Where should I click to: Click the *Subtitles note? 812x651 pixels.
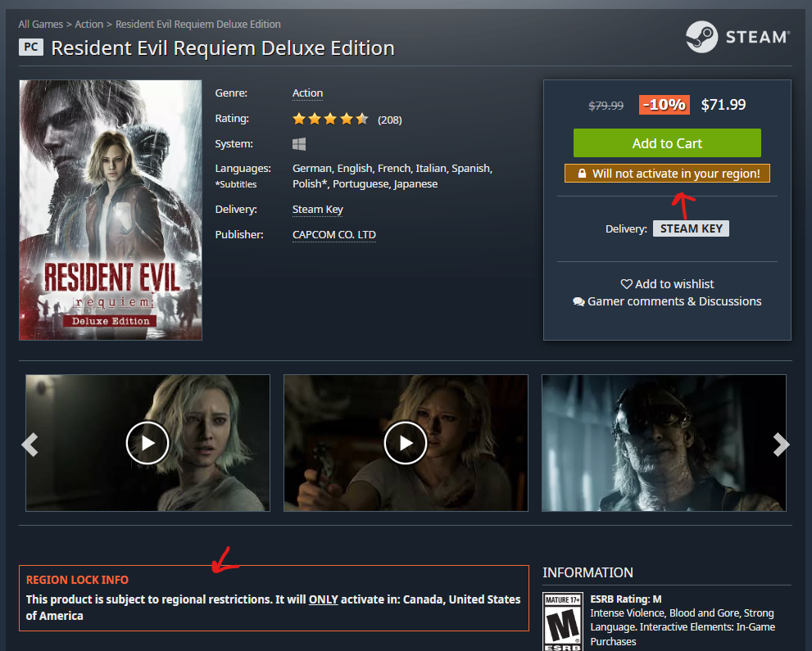click(x=236, y=185)
